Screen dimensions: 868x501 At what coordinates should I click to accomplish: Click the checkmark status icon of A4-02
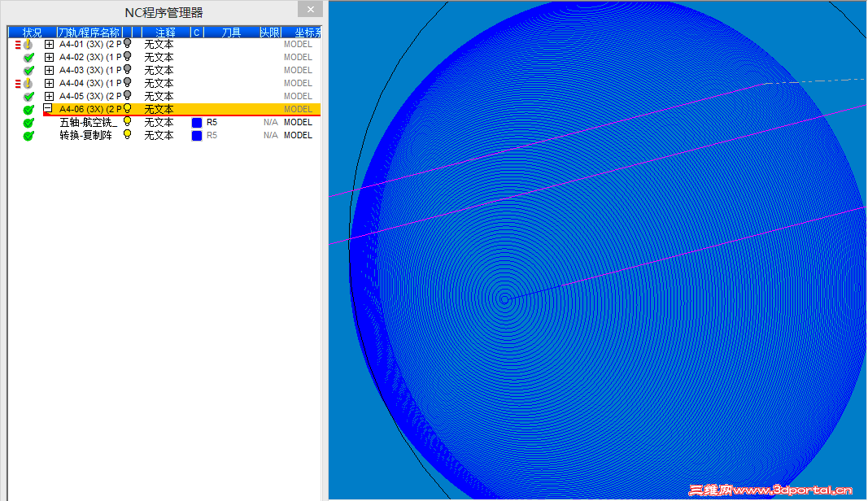click(x=28, y=58)
